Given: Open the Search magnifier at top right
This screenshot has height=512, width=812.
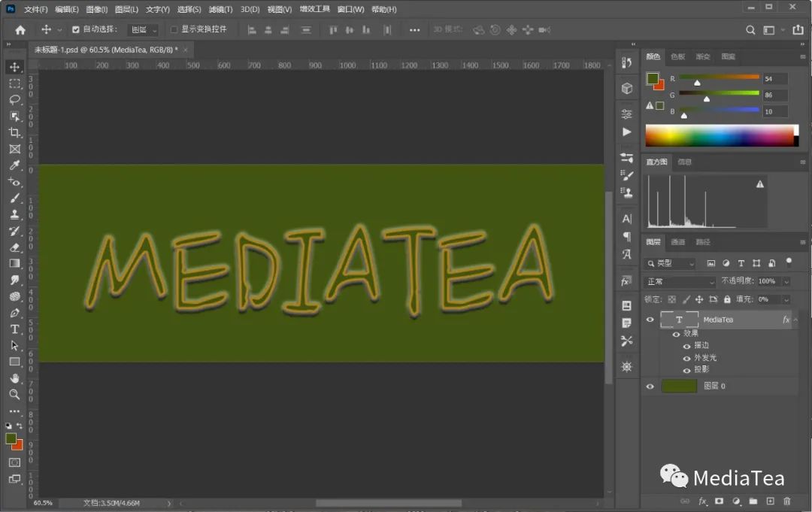Looking at the screenshot, I should (750, 30).
